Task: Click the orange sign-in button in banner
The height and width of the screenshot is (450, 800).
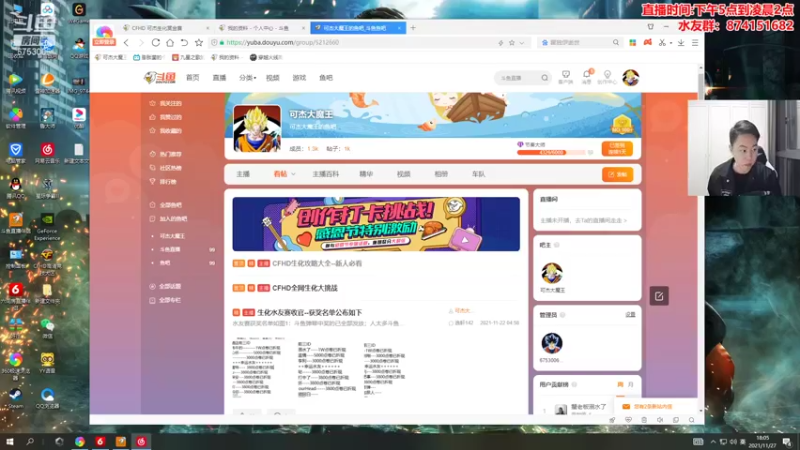Action: (617, 148)
